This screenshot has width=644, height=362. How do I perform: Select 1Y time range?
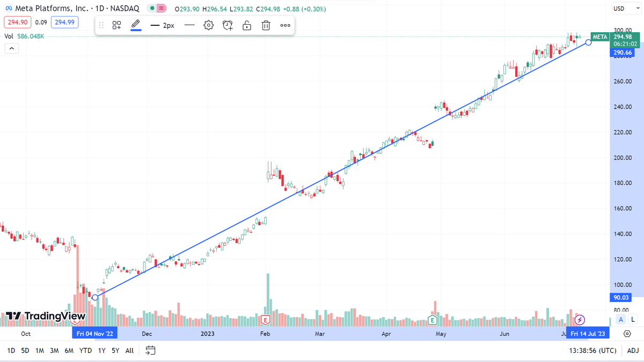pos(101,350)
